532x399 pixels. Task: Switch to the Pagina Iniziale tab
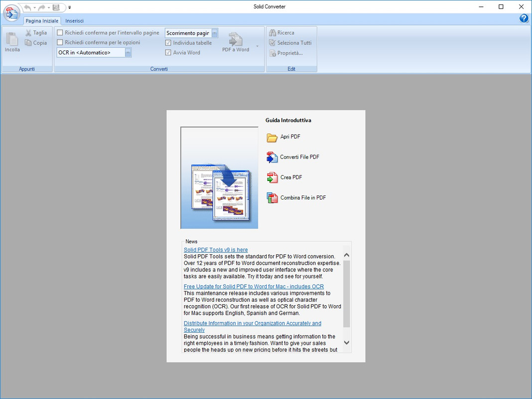point(42,21)
